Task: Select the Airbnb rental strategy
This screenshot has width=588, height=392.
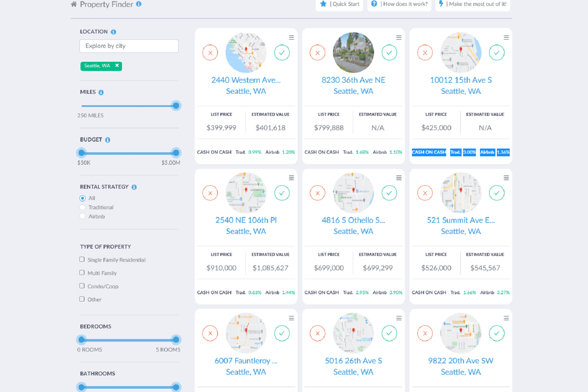Action: pos(83,216)
